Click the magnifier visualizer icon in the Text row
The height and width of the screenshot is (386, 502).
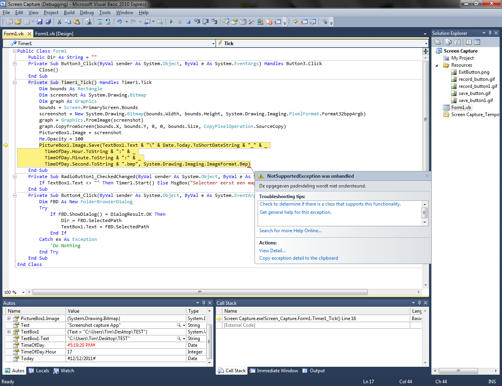click(x=179, y=325)
